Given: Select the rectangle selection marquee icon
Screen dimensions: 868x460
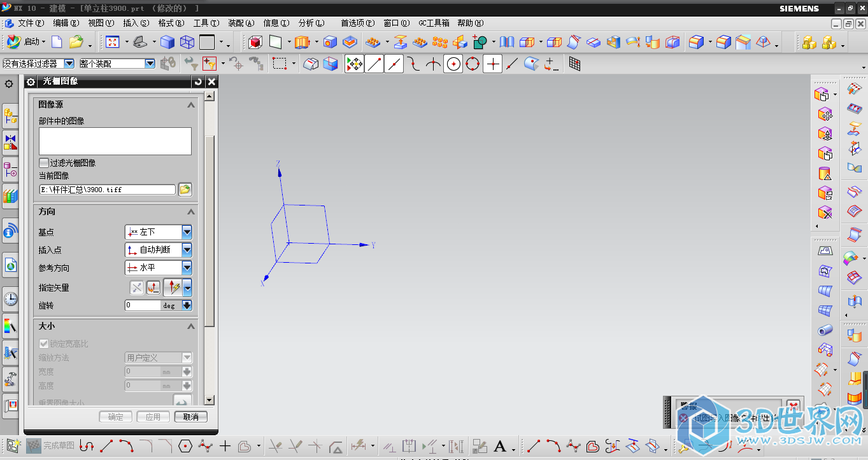Looking at the screenshot, I should pos(279,64).
